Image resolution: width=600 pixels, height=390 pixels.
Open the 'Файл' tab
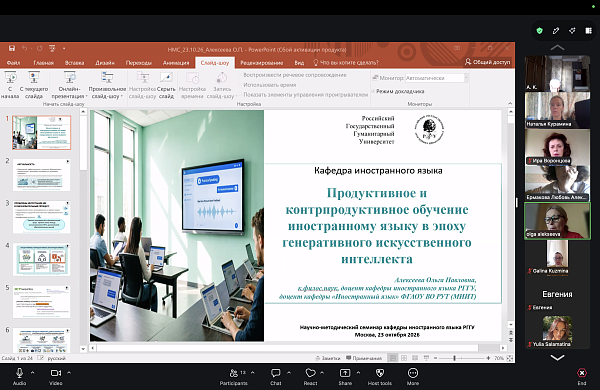(13, 62)
